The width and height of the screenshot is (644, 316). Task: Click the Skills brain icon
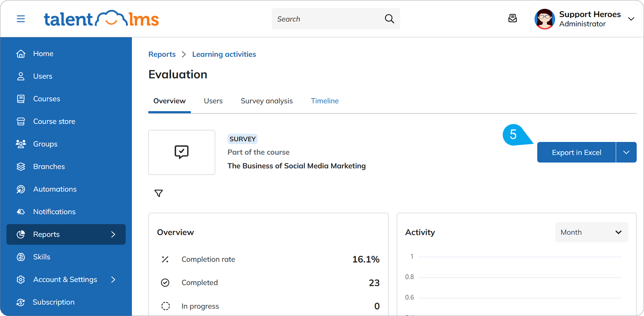(21, 257)
